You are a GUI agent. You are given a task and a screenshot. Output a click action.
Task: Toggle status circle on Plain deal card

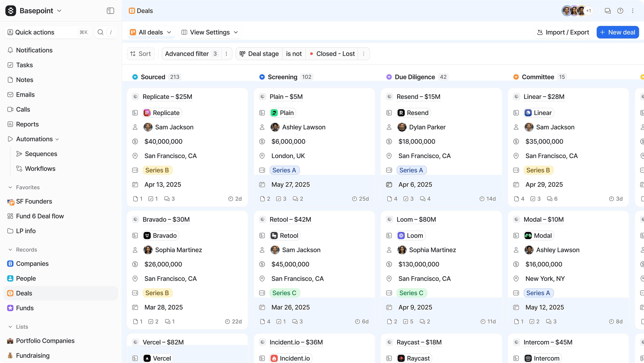262,97
